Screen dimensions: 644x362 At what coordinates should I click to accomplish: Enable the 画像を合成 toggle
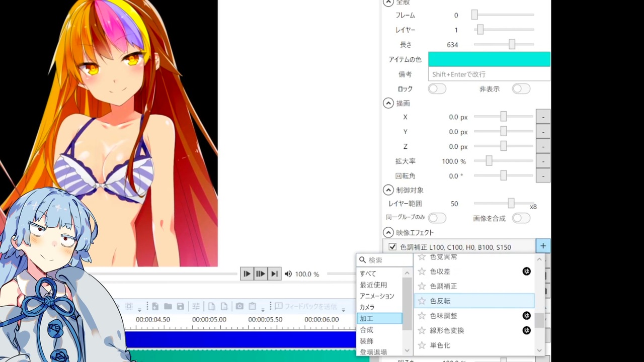(521, 218)
